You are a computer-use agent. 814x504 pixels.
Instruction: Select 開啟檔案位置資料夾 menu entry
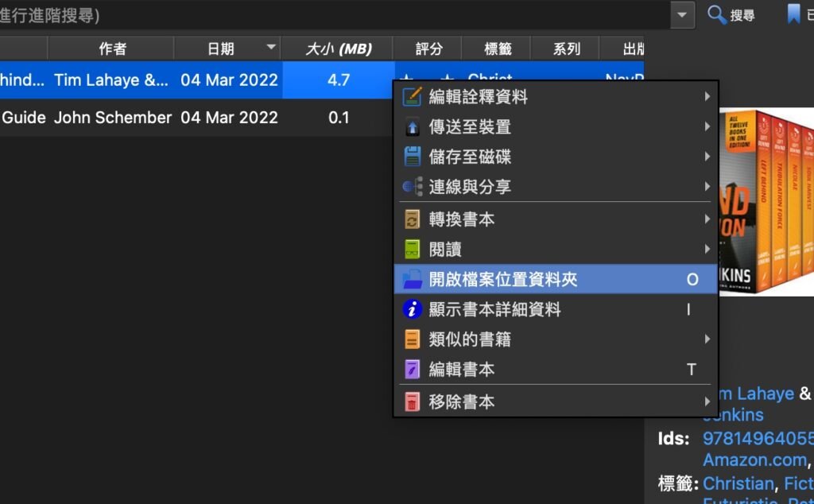pos(502,279)
